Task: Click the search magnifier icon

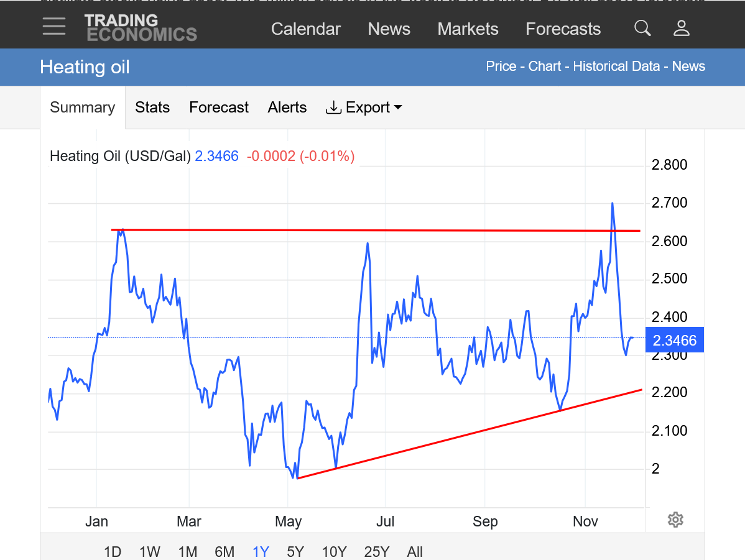Action: pos(642,28)
